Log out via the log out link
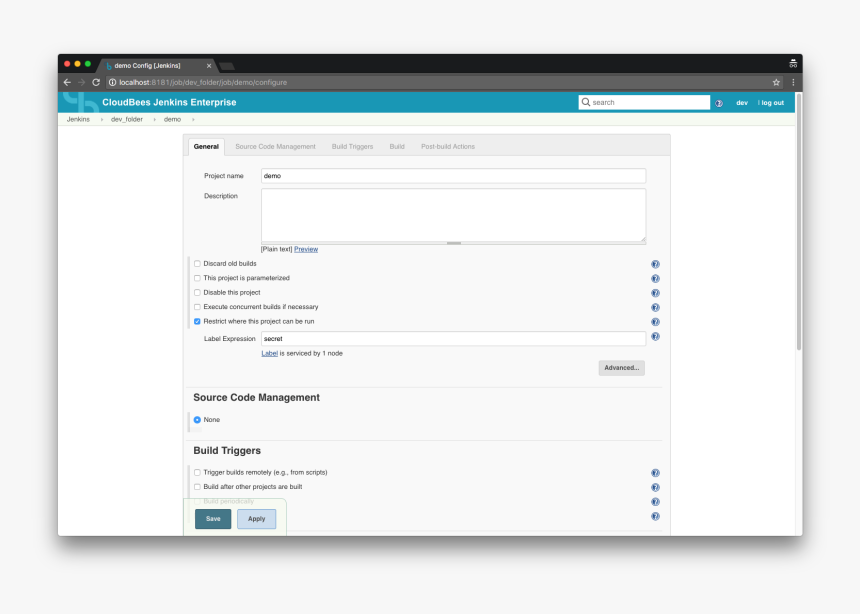The width and height of the screenshot is (860, 614). coord(772,103)
